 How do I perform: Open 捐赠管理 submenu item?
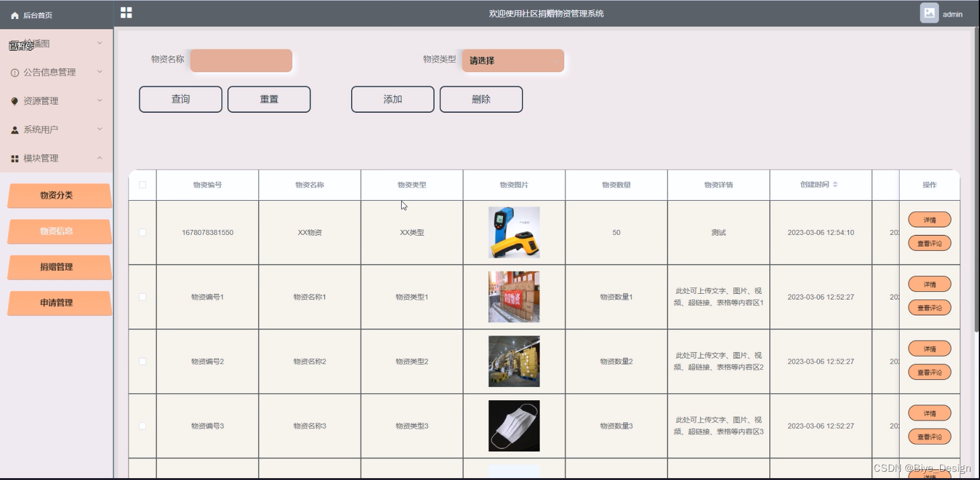click(x=59, y=267)
